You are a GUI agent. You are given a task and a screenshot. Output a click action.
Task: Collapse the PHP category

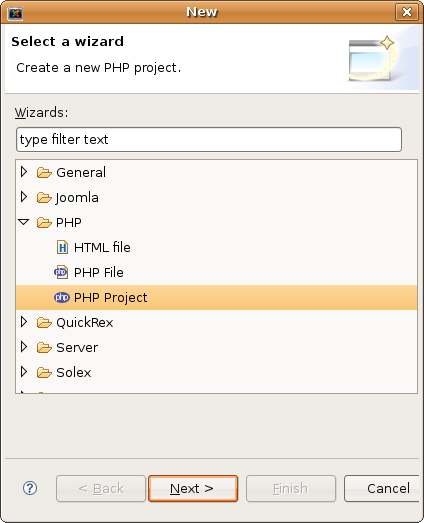pos(24,222)
